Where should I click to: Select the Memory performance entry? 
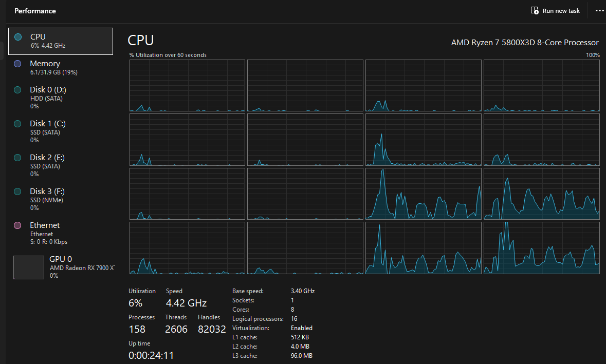tap(61, 67)
